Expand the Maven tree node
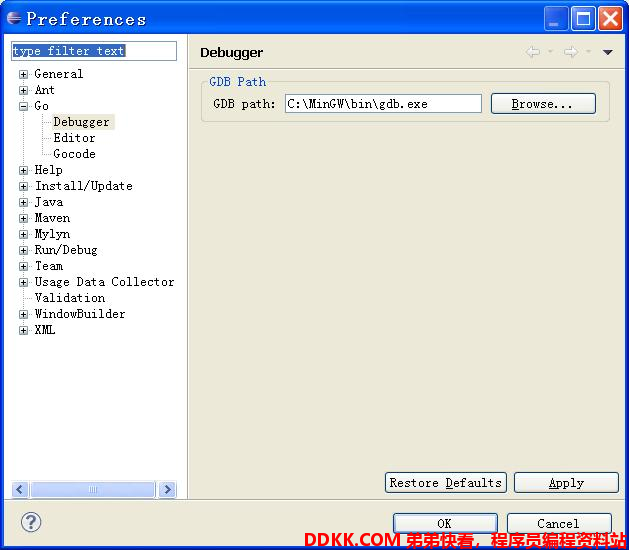The width and height of the screenshot is (629, 550). click(24, 219)
